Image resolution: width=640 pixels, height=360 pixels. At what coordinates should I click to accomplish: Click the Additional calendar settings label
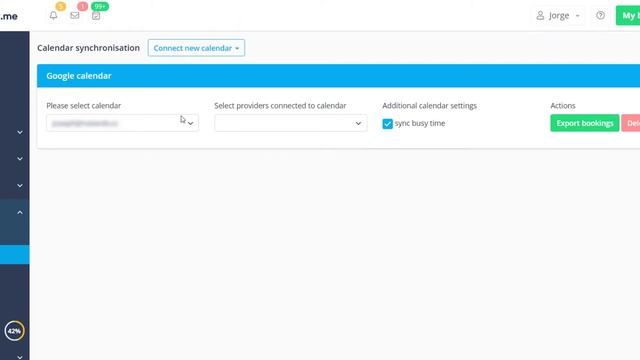click(x=429, y=105)
